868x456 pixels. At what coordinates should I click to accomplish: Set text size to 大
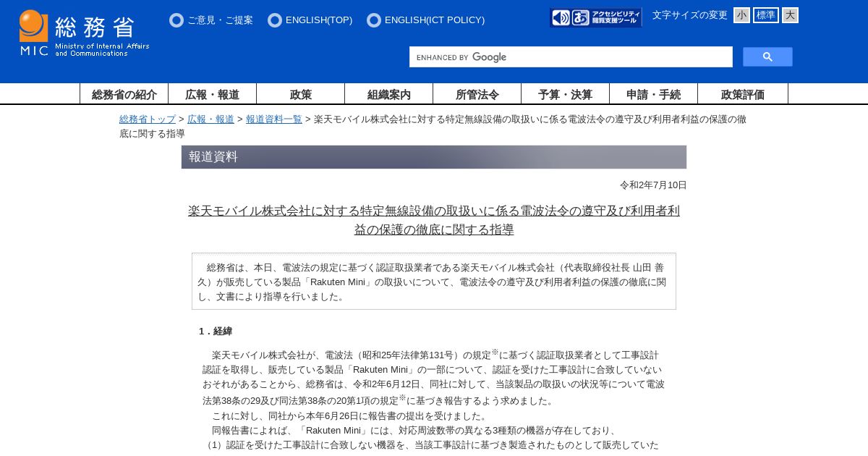point(790,15)
